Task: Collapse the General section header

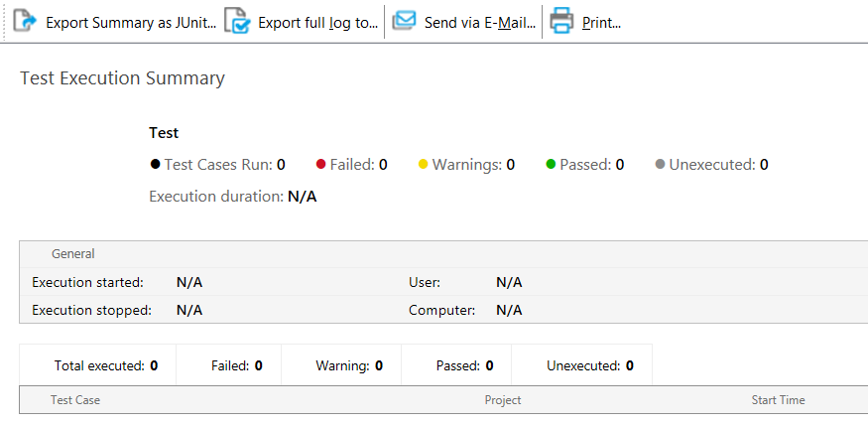Action: tap(72, 254)
